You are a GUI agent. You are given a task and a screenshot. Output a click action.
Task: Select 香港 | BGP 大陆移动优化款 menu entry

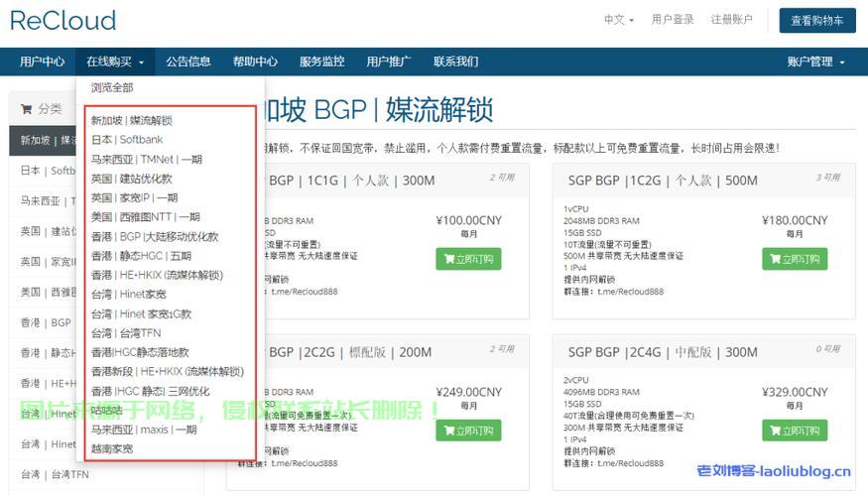click(x=155, y=237)
